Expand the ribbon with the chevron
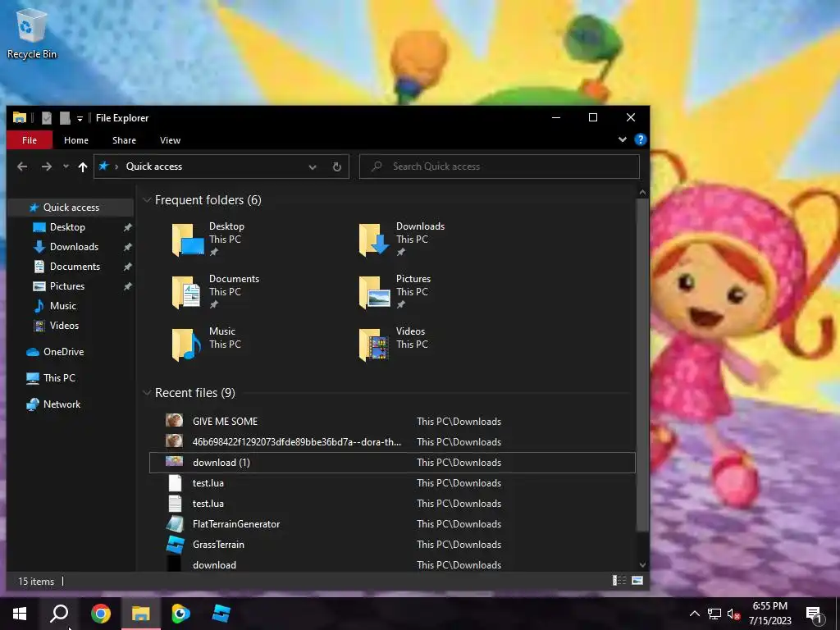 623,139
